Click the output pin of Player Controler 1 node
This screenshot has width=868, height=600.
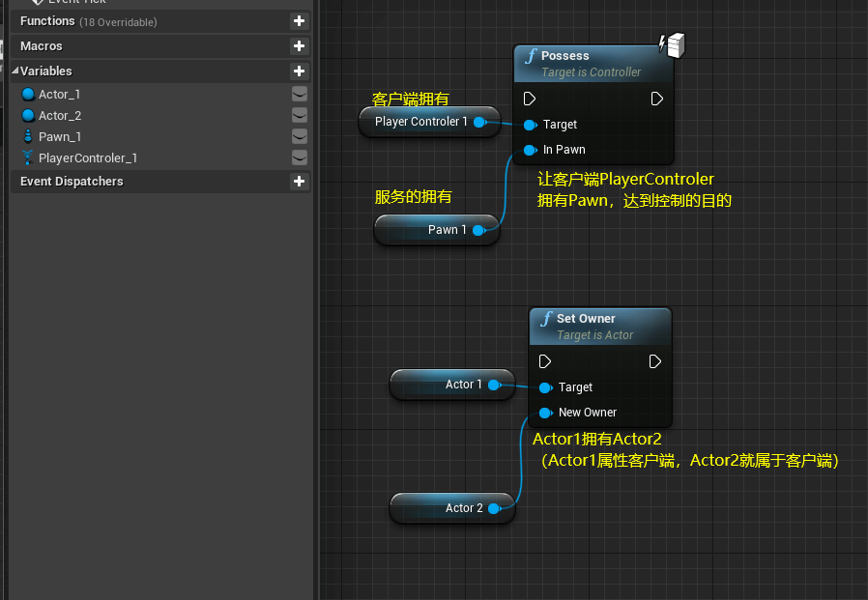click(x=480, y=122)
